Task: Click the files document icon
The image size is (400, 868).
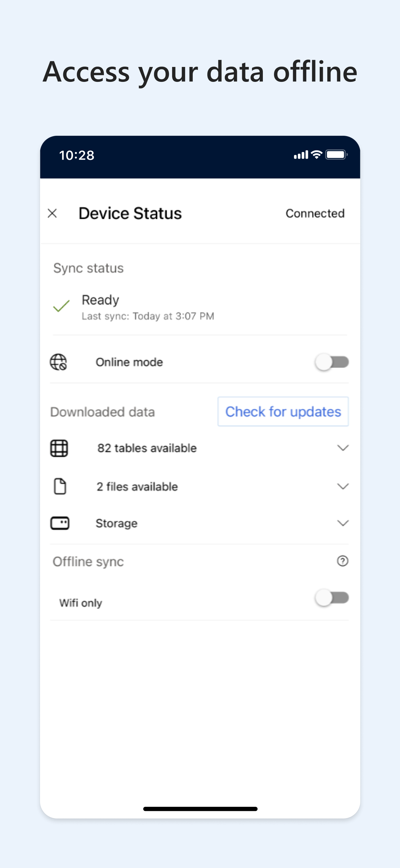Action: [x=60, y=487]
